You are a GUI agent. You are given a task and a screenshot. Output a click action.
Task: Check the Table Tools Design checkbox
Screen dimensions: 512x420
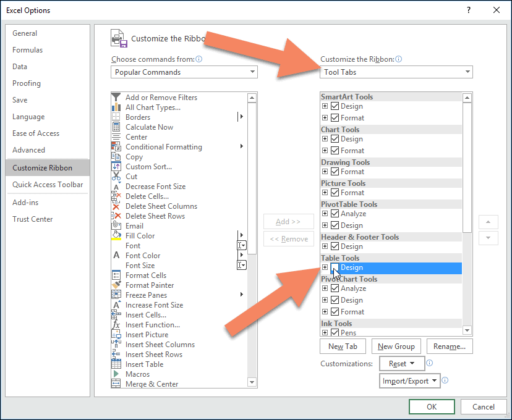pos(335,267)
